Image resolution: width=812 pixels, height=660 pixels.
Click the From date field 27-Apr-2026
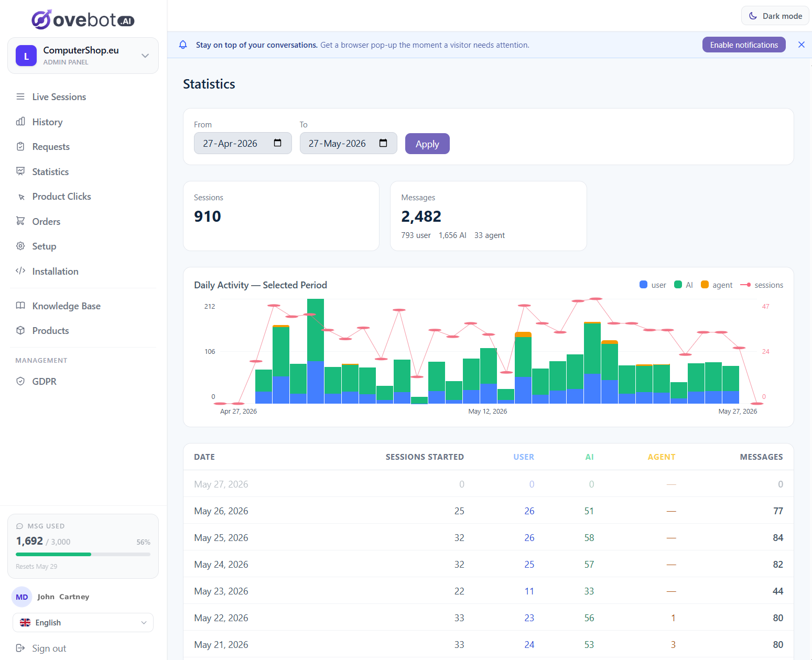243,143
